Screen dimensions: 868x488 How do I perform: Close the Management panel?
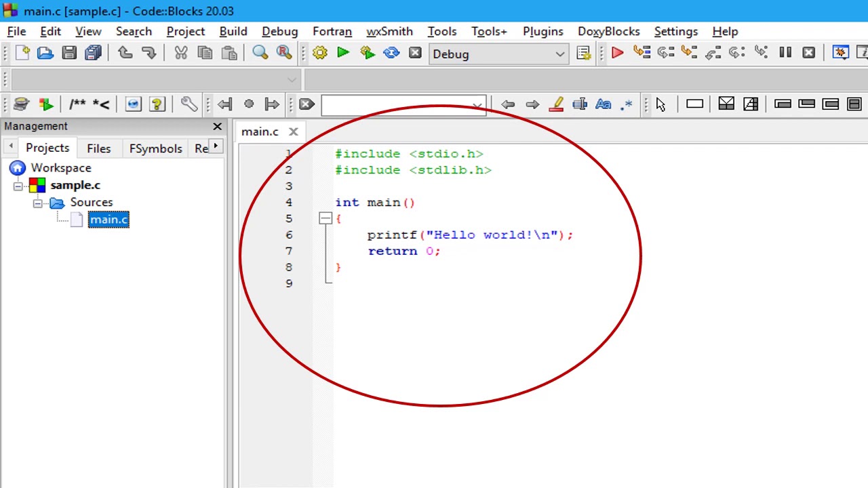pyautogui.click(x=217, y=126)
